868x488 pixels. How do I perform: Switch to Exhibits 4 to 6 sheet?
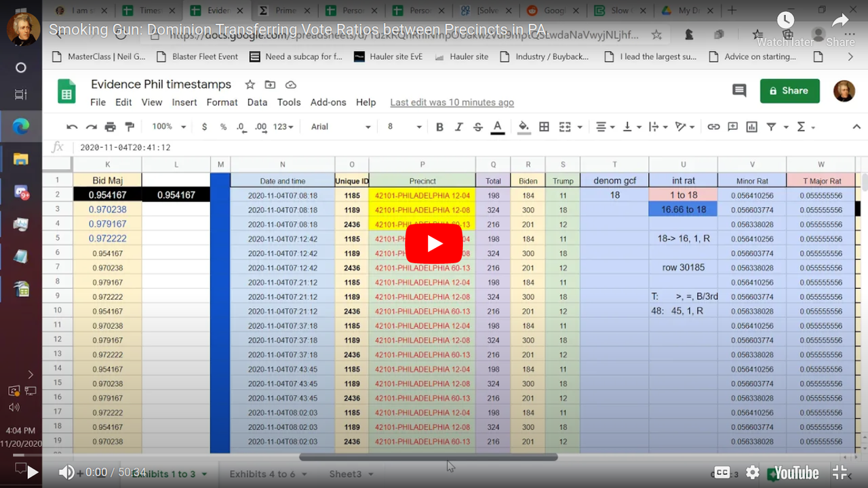click(x=263, y=474)
